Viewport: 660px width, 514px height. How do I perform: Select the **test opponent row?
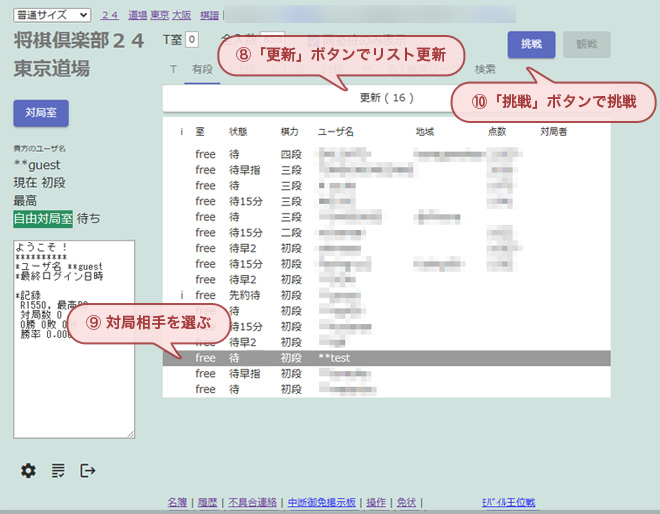(386, 358)
